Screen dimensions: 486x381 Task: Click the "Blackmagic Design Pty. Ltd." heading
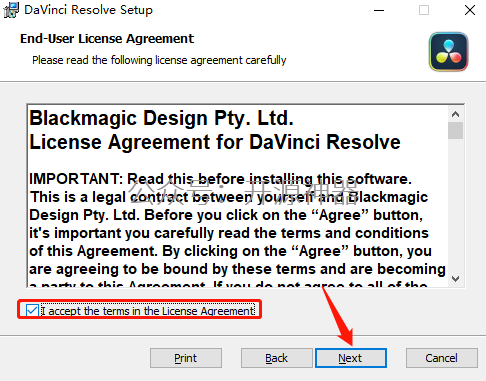tap(161, 118)
